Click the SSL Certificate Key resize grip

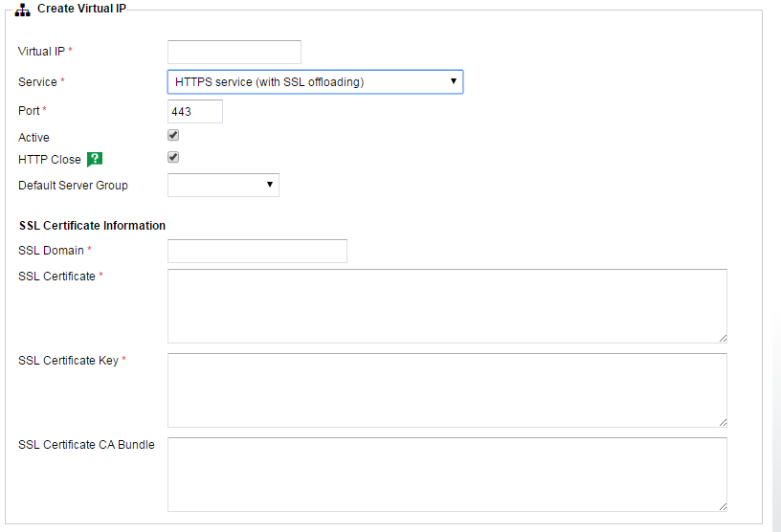(722, 421)
